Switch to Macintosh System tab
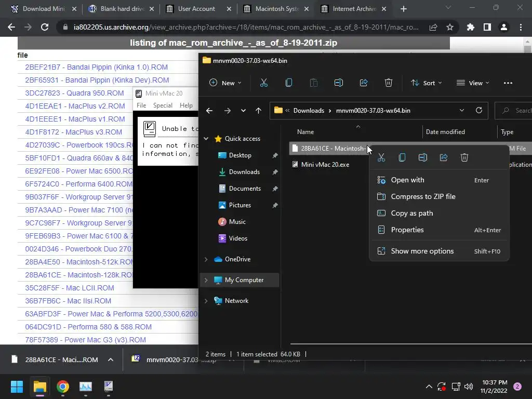 click(277, 9)
